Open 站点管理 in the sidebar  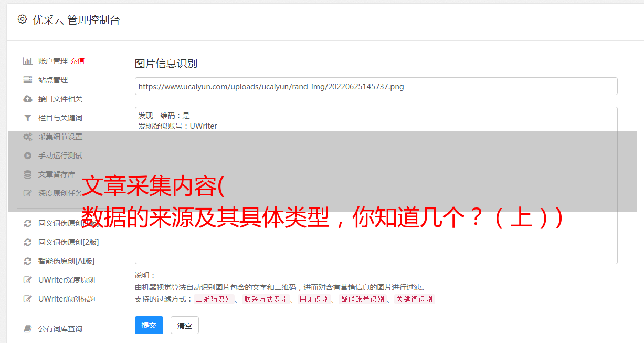point(53,80)
